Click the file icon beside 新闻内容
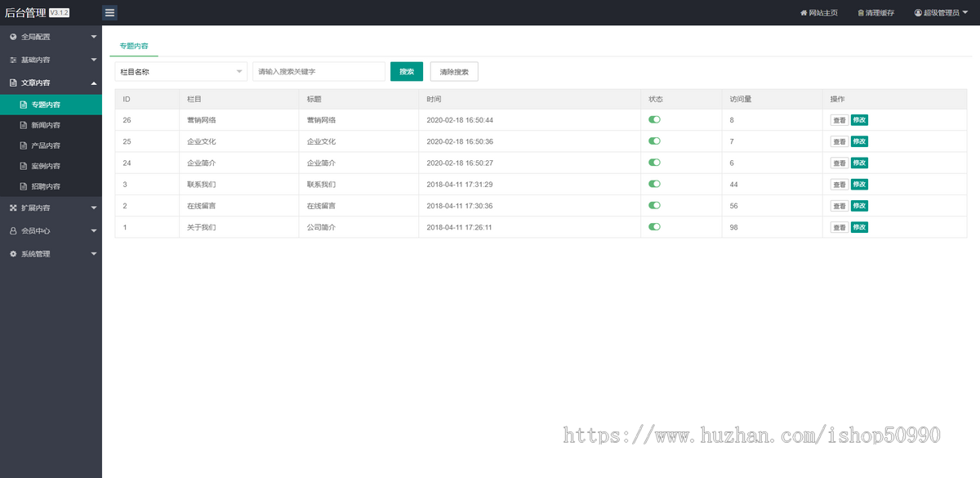 pos(24,125)
